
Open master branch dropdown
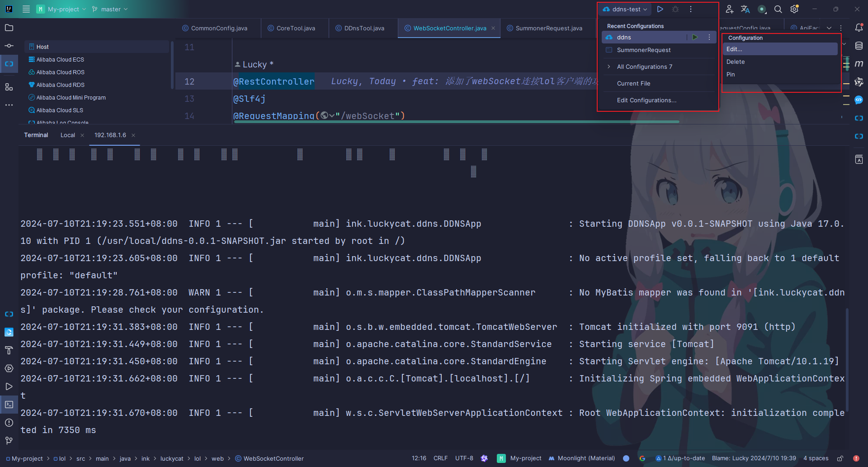click(110, 9)
